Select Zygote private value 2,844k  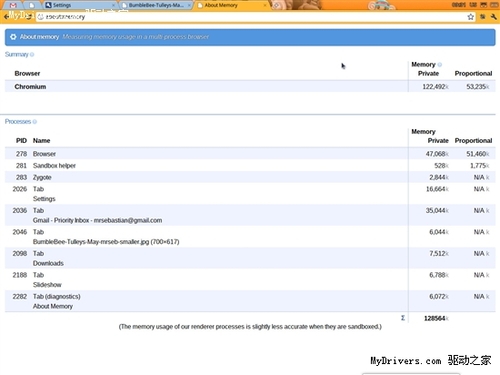click(439, 177)
